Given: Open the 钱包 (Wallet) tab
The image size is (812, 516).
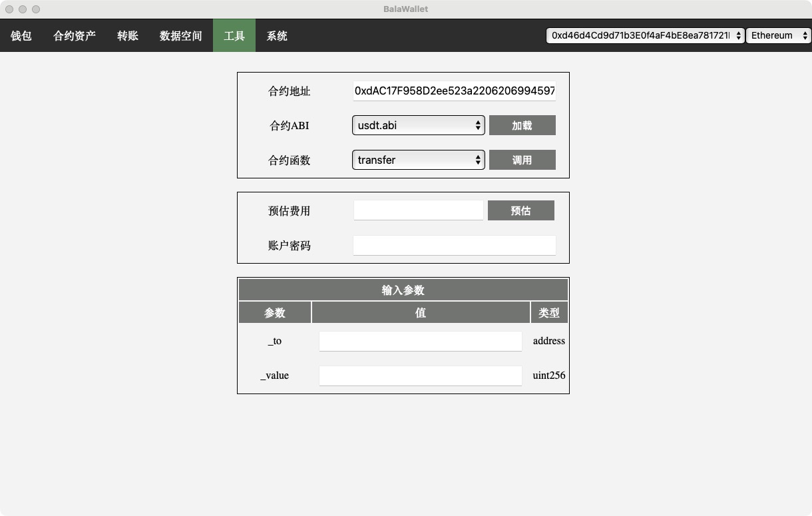Looking at the screenshot, I should [21, 36].
